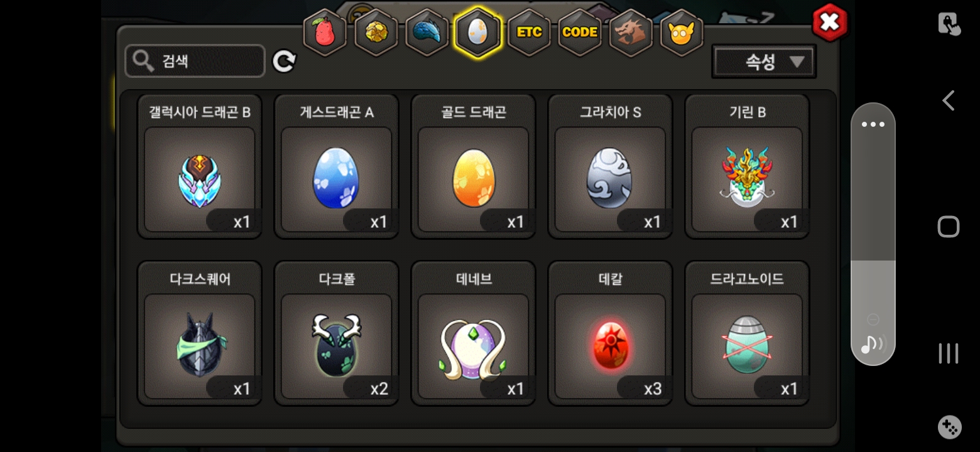Switch to the CODE tab
This screenshot has width=980, height=452.
coord(580,33)
